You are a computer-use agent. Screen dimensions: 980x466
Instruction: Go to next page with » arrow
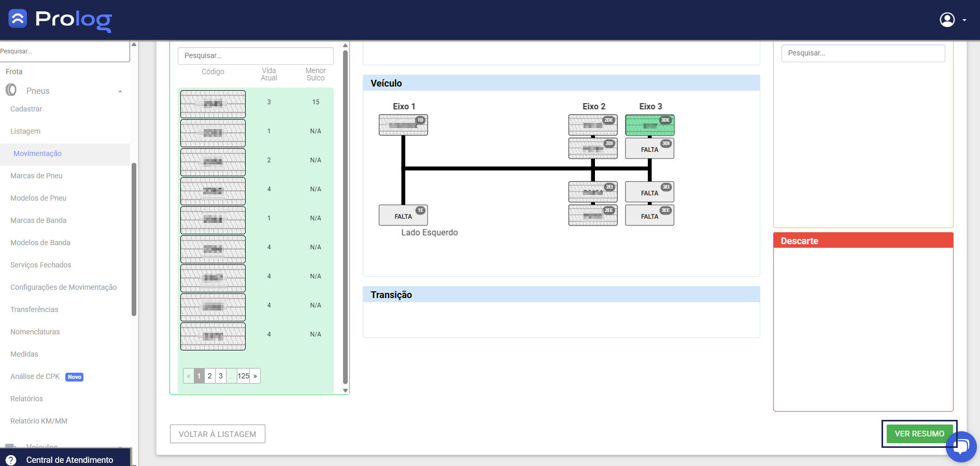tap(255, 376)
